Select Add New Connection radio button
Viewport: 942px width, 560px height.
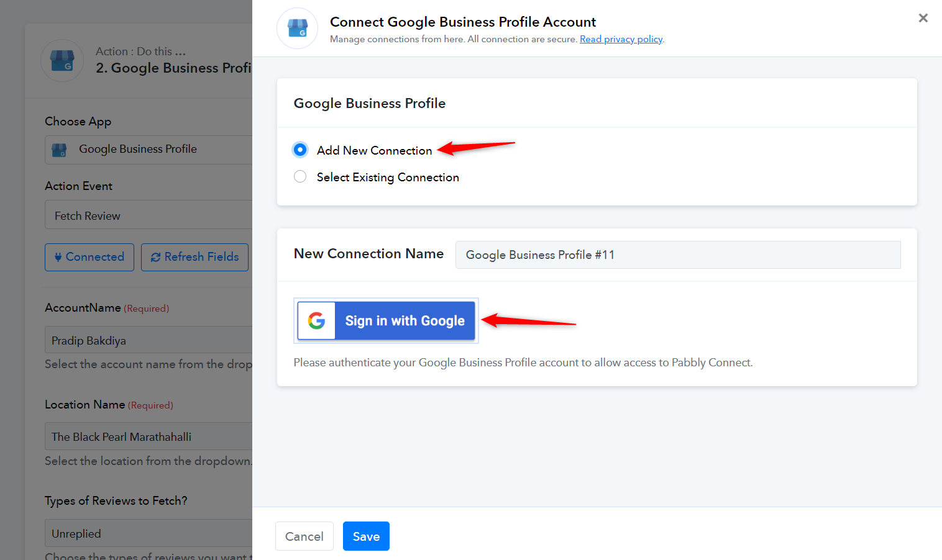coord(300,150)
